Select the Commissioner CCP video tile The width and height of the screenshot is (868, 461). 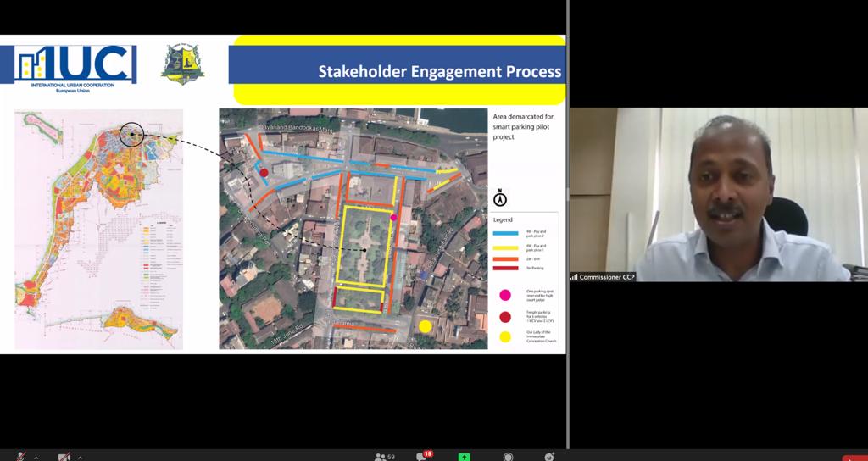click(x=718, y=195)
